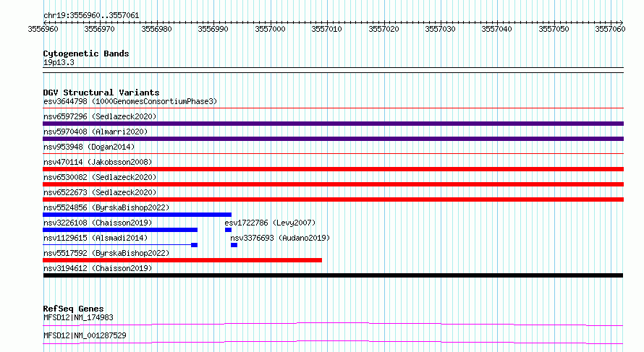644x352 pixels.
Task: Click the blue end block of nsv1129615
Action: (x=194, y=245)
